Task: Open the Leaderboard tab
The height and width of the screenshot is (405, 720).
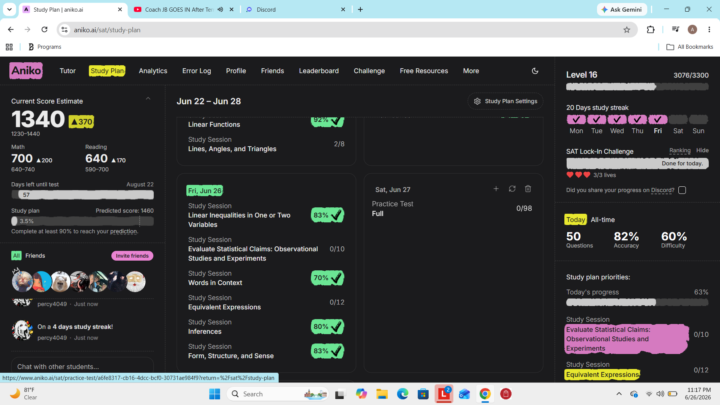Action: tap(319, 71)
